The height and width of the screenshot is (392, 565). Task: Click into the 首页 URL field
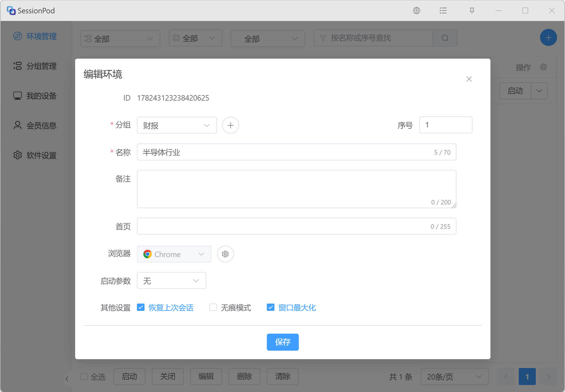pyautogui.click(x=296, y=226)
